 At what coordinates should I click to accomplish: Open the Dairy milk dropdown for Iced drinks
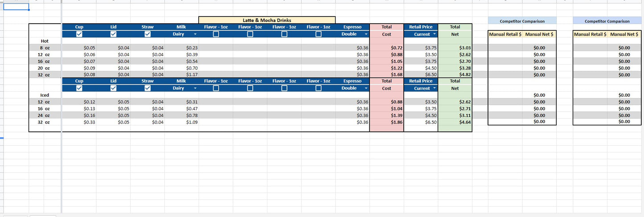coord(195,88)
